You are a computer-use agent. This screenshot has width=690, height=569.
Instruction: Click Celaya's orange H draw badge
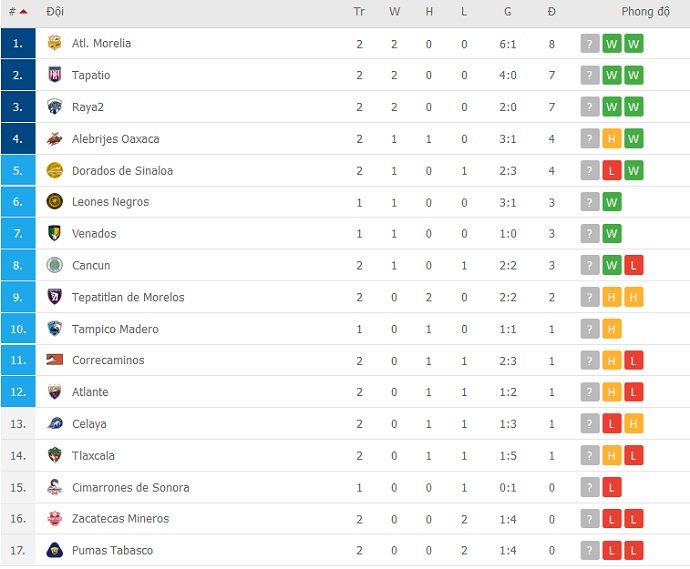coord(634,424)
